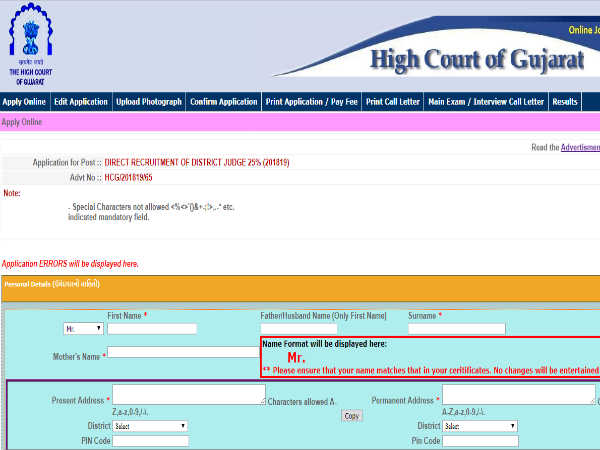The height and width of the screenshot is (450, 600).
Task: Click the High Court of Gujarat emblem logo
Action: (x=31, y=44)
